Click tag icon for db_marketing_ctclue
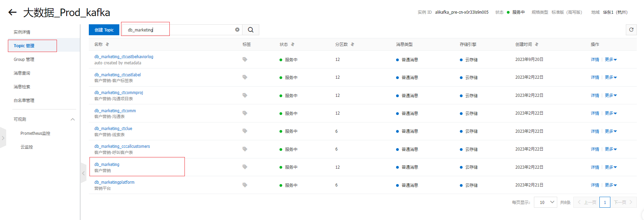The image size is (644, 220). coord(245,131)
